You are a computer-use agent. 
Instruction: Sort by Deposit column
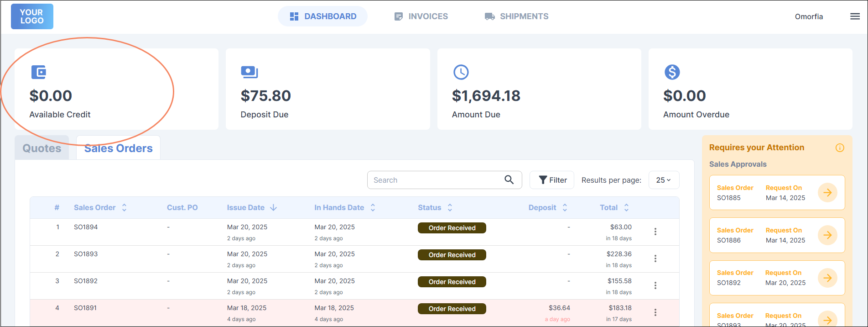(548, 207)
